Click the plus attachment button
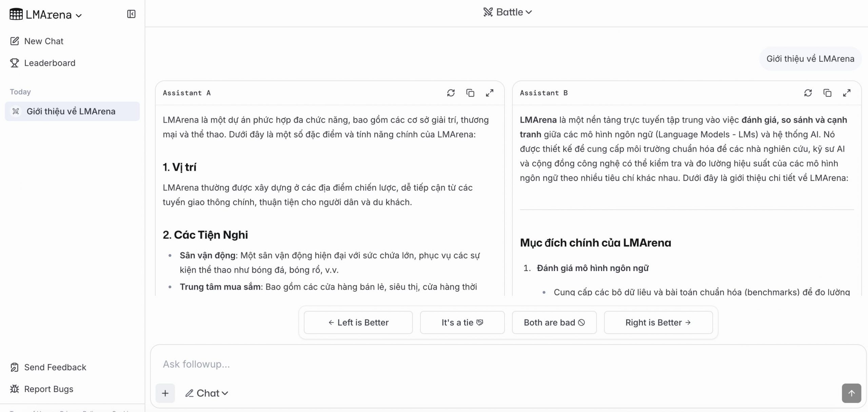The width and height of the screenshot is (868, 412). point(165,393)
